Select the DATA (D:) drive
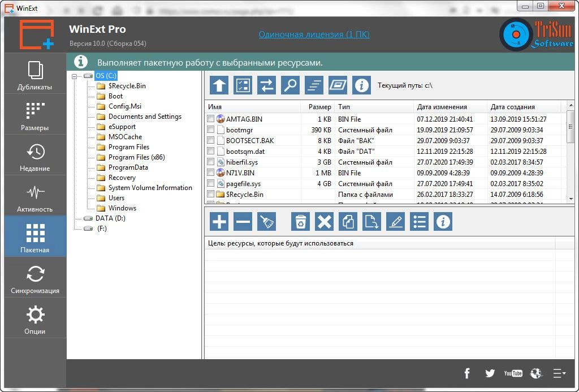The image size is (579, 392). (110, 218)
